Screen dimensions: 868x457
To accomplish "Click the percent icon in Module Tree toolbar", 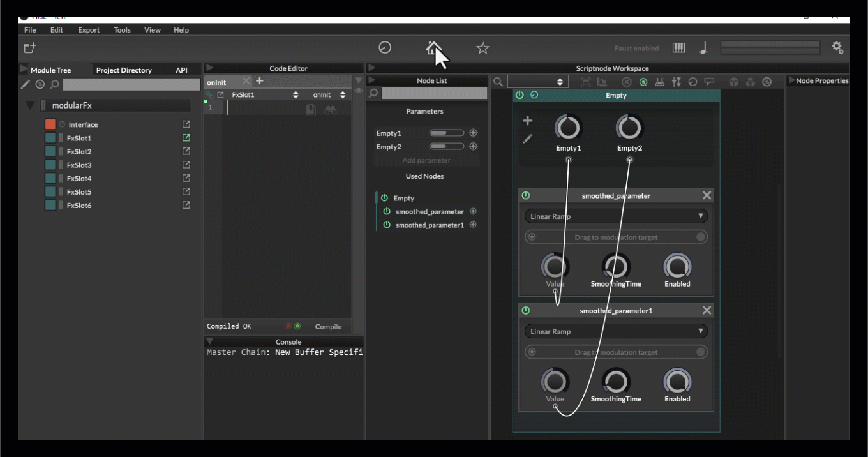I will (40, 84).
